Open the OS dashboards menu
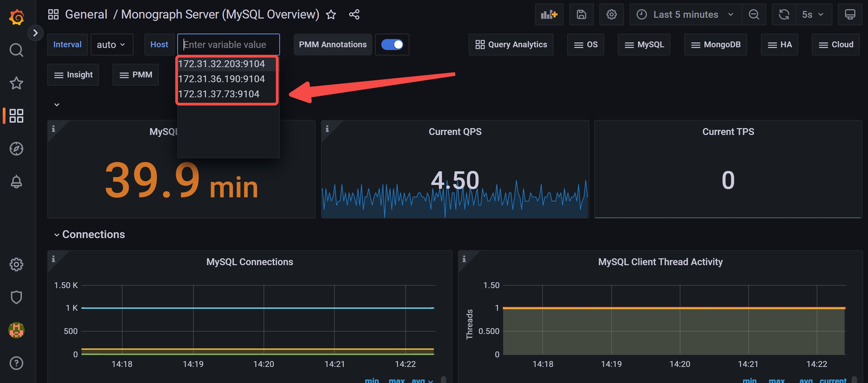This screenshot has width=868, height=383. [x=585, y=45]
